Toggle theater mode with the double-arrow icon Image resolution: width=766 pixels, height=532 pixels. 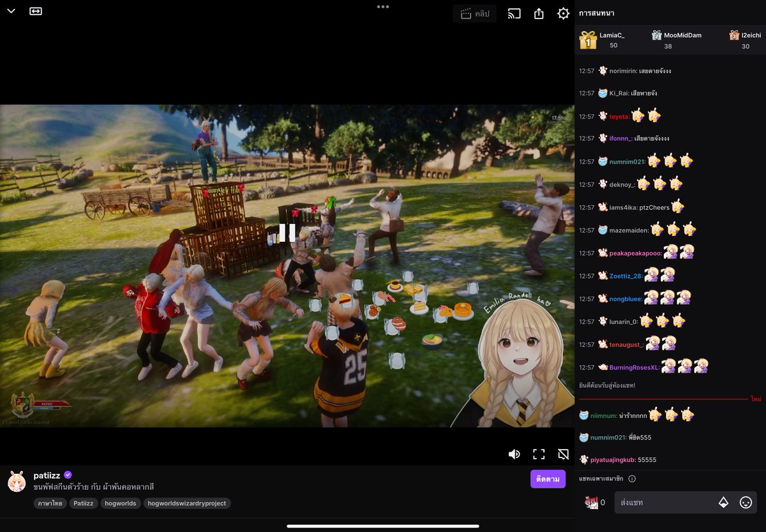[36, 11]
